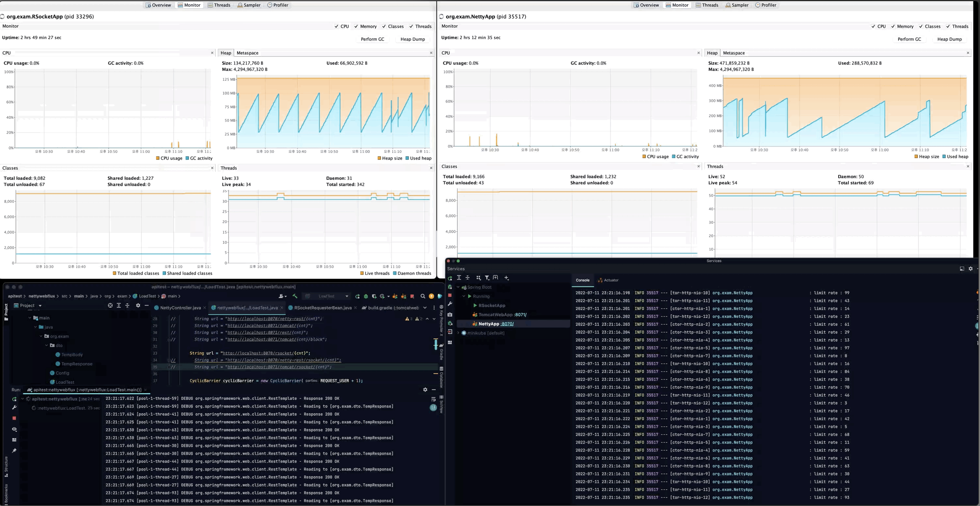Uncheck Memory checkbox in RSocketApp monitor
The height and width of the screenshot is (506, 980).
[356, 26]
